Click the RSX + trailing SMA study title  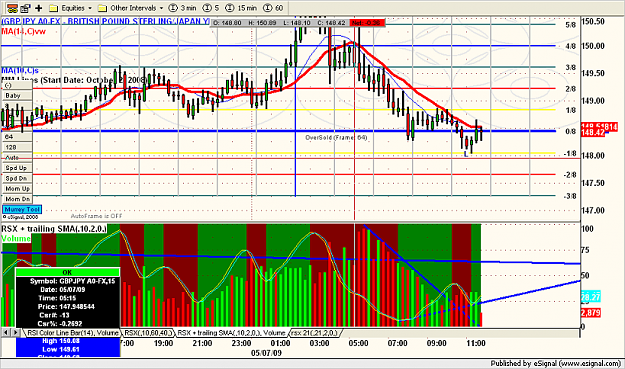click(54, 229)
